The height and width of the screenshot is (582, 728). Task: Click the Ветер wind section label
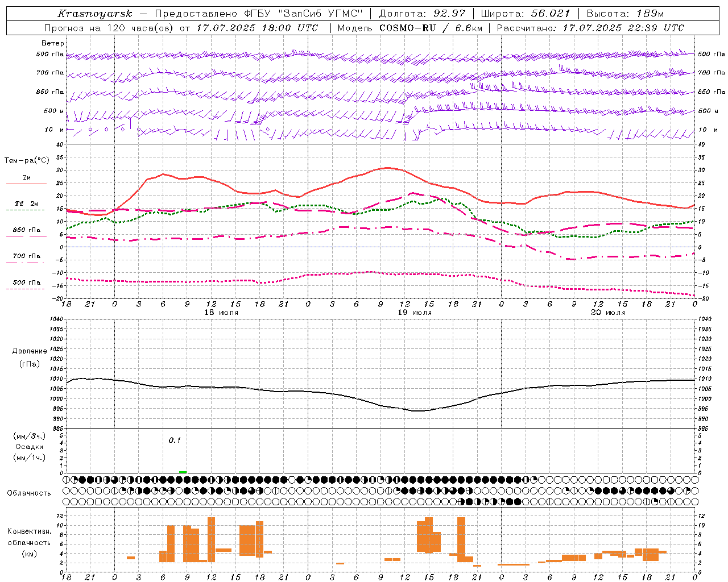coord(53,43)
